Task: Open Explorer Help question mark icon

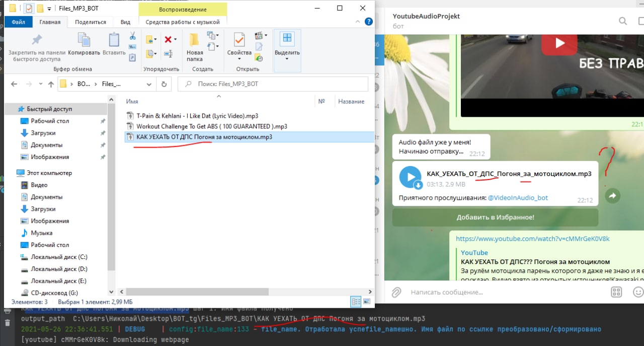Action: pyautogui.click(x=368, y=22)
